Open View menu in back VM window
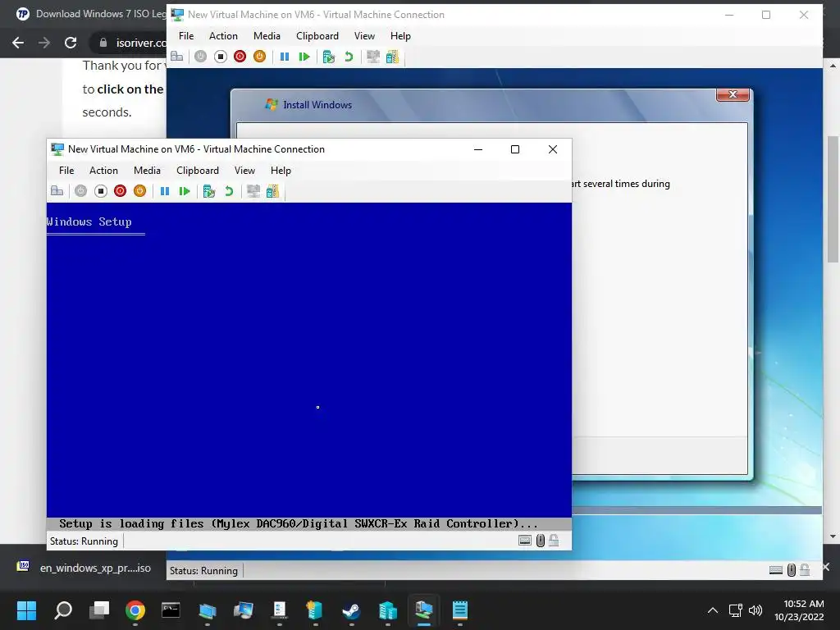The height and width of the screenshot is (630, 840). pos(364,36)
